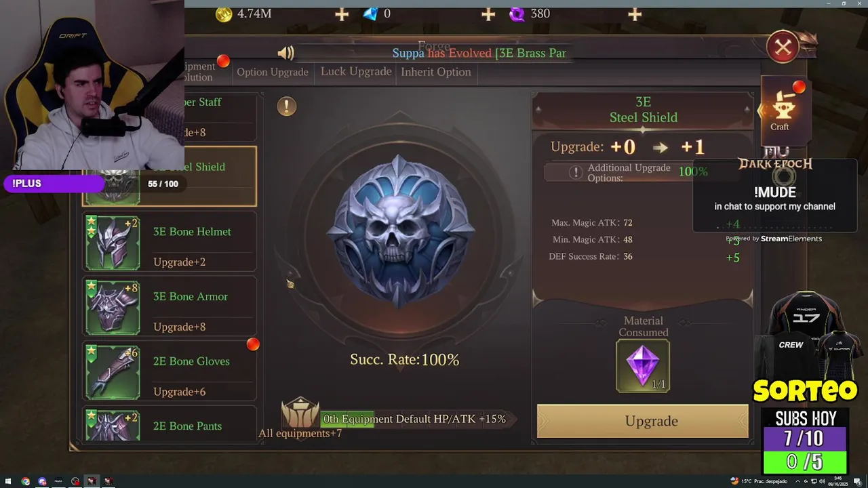868x488 pixels.
Task: Close the Forge window with the X
Action: 783,47
